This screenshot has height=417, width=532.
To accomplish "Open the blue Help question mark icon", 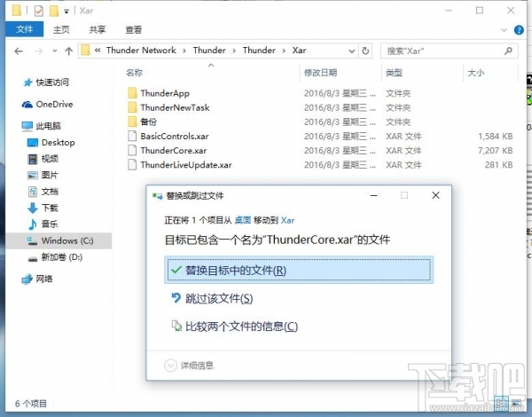I will 519,30.
